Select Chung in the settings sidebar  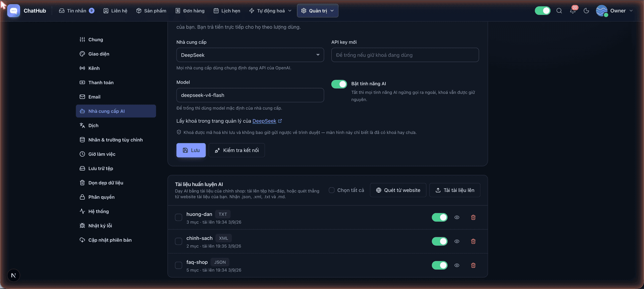click(x=116, y=40)
